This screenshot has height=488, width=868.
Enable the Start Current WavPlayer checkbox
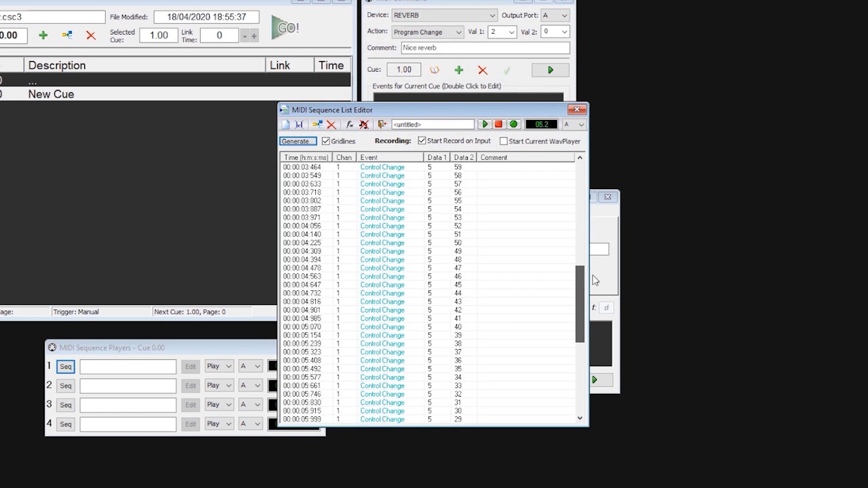coord(503,141)
